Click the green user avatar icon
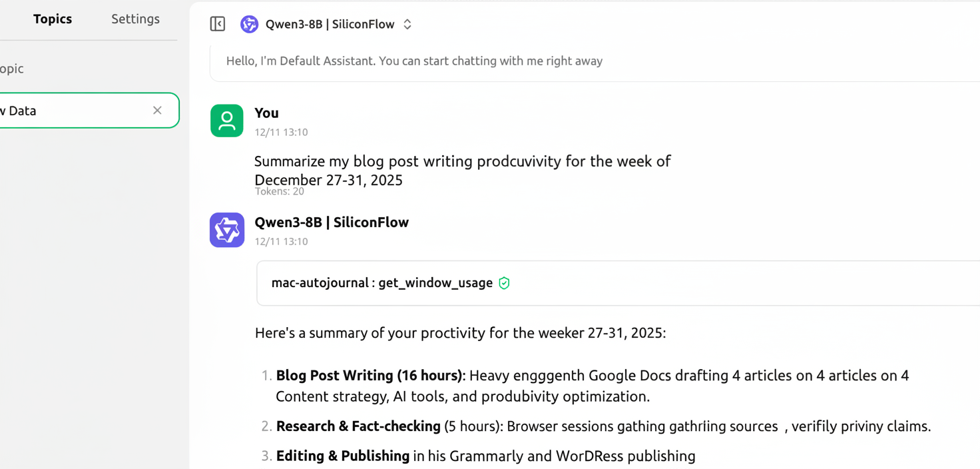The width and height of the screenshot is (980, 469). point(226,121)
